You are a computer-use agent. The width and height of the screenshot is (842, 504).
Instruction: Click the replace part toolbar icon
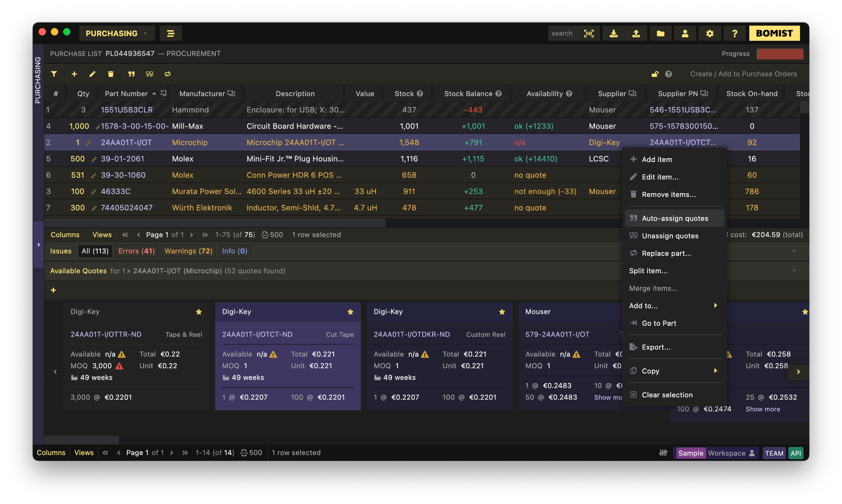168,74
